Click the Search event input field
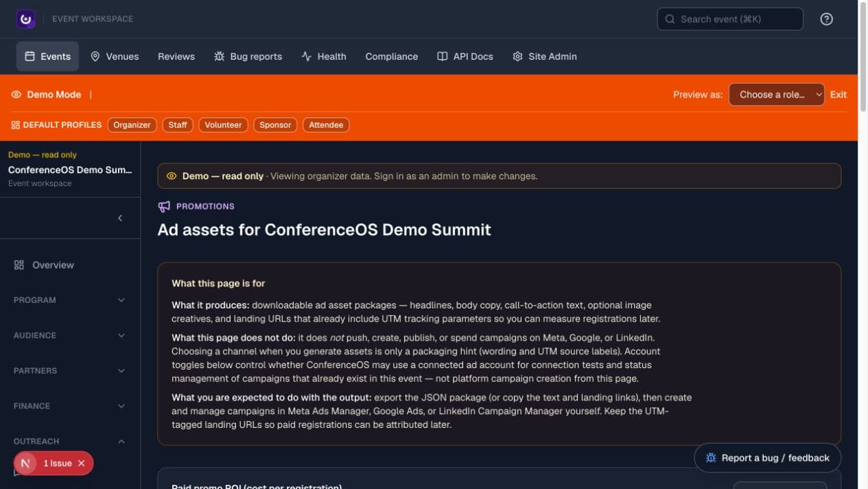 tap(730, 19)
